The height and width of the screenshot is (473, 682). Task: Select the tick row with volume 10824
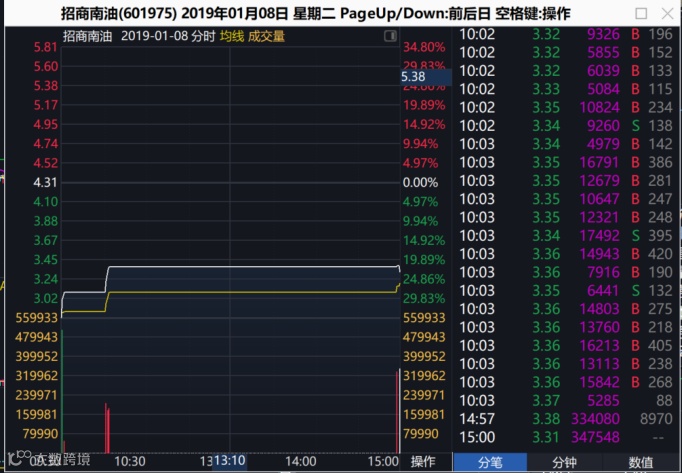tap(566, 107)
